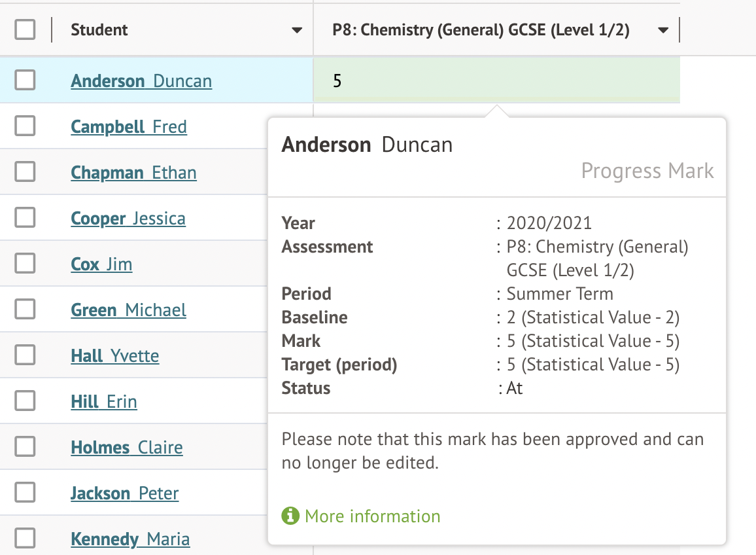The image size is (756, 555).
Task: Click the green More information icon
Action: pos(290,516)
